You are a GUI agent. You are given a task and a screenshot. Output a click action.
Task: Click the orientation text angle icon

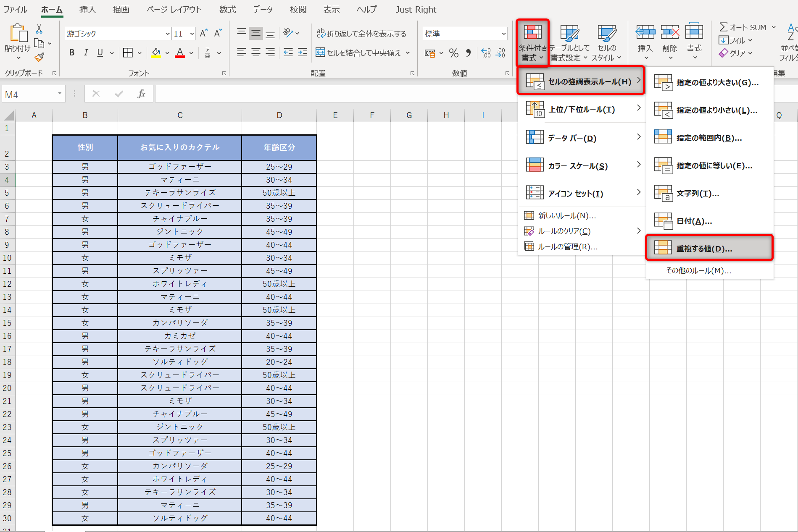pos(288,33)
